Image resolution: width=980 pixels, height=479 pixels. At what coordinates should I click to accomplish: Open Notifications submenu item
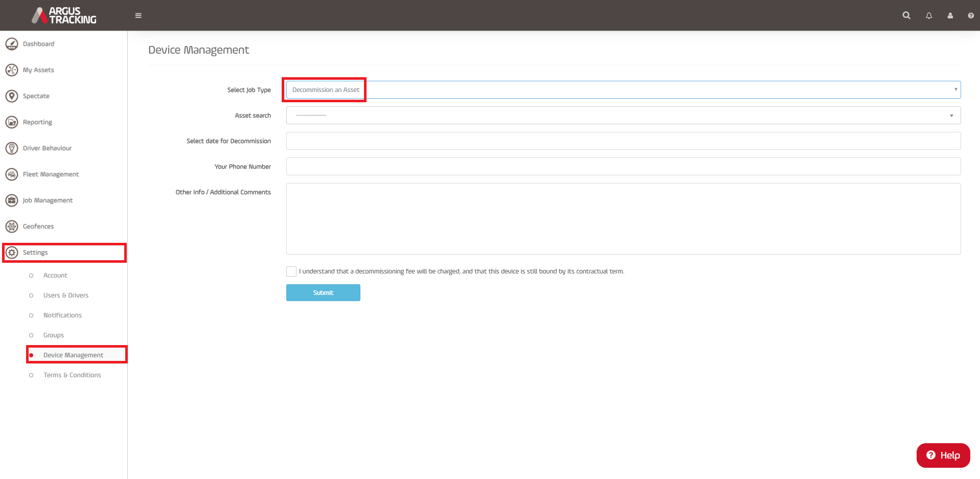[62, 315]
